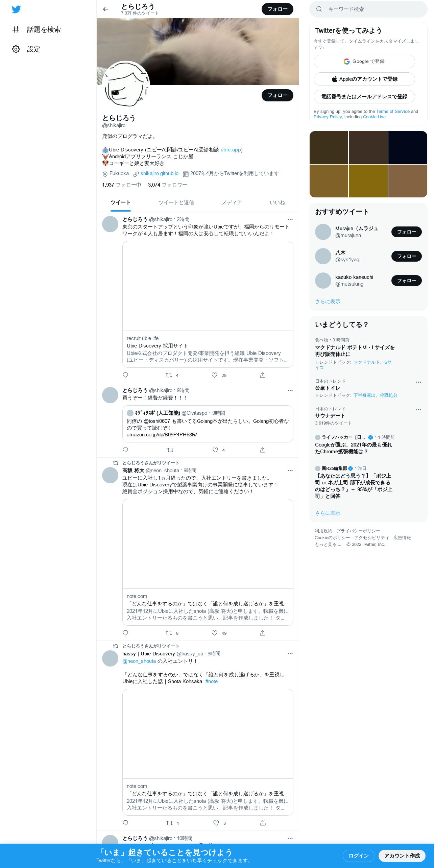This screenshot has width=434, height=868.
Task: Share 高坂 将大 tweet
Action: click(x=263, y=633)
